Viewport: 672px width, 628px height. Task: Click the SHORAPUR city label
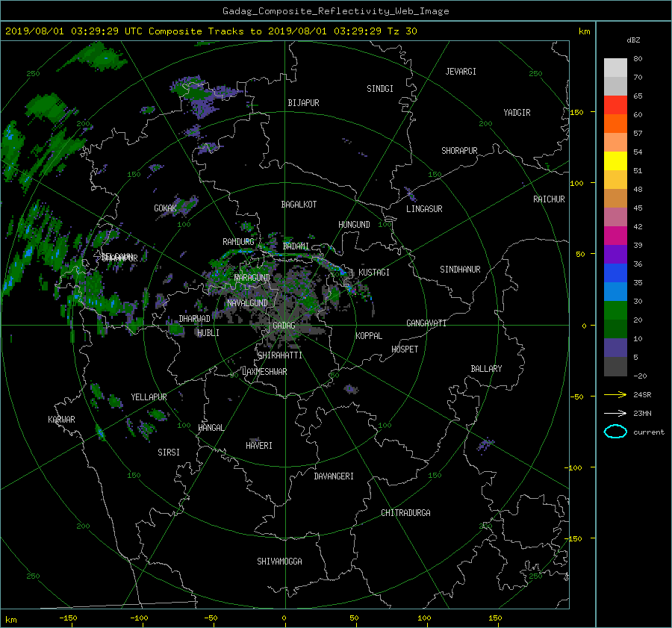coord(459,150)
